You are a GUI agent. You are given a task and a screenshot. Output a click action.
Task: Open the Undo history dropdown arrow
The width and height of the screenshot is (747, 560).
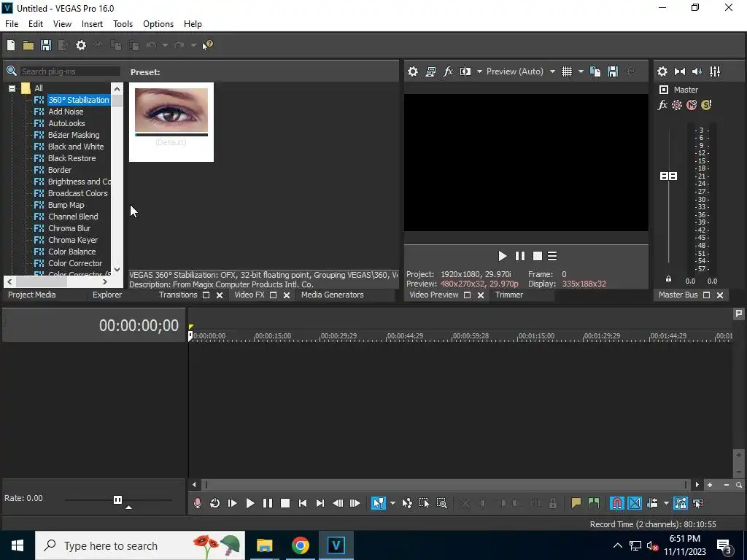point(165,45)
